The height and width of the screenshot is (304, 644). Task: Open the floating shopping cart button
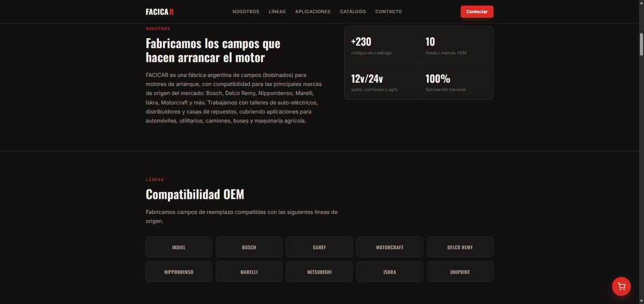[x=621, y=286]
